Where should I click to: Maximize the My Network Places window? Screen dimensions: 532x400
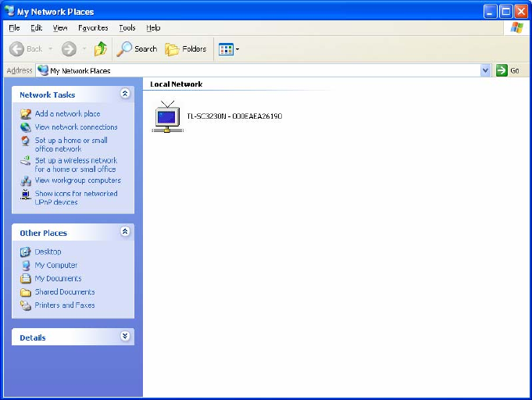coord(505,12)
